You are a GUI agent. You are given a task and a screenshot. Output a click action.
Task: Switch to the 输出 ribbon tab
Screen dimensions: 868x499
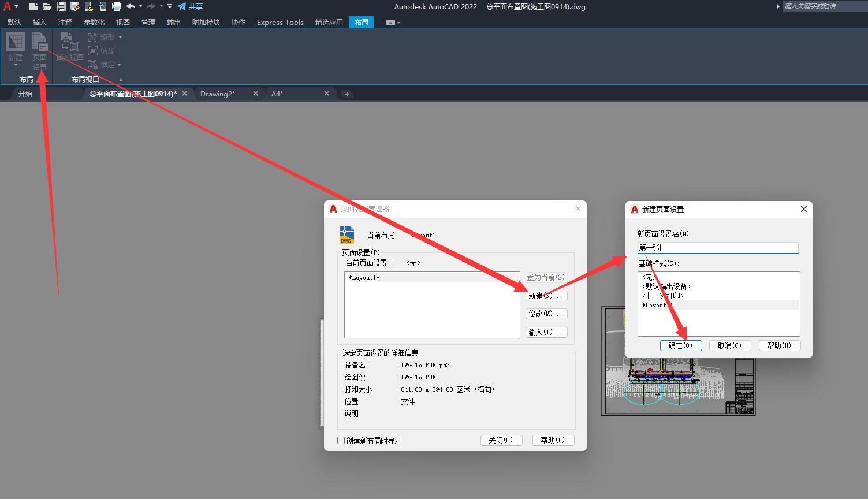click(173, 22)
